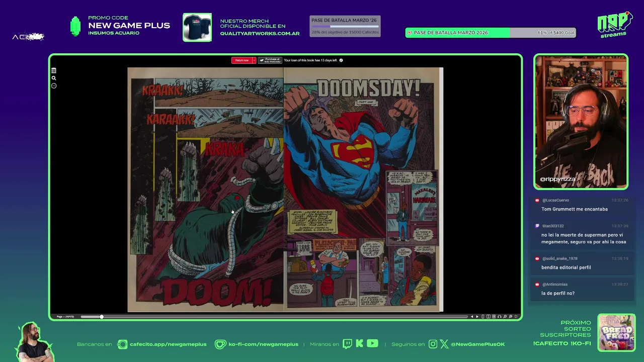The width and height of the screenshot is (644, 362).
Task: Click 'la de perfil no?' chat message
Action: coord(558,293)
